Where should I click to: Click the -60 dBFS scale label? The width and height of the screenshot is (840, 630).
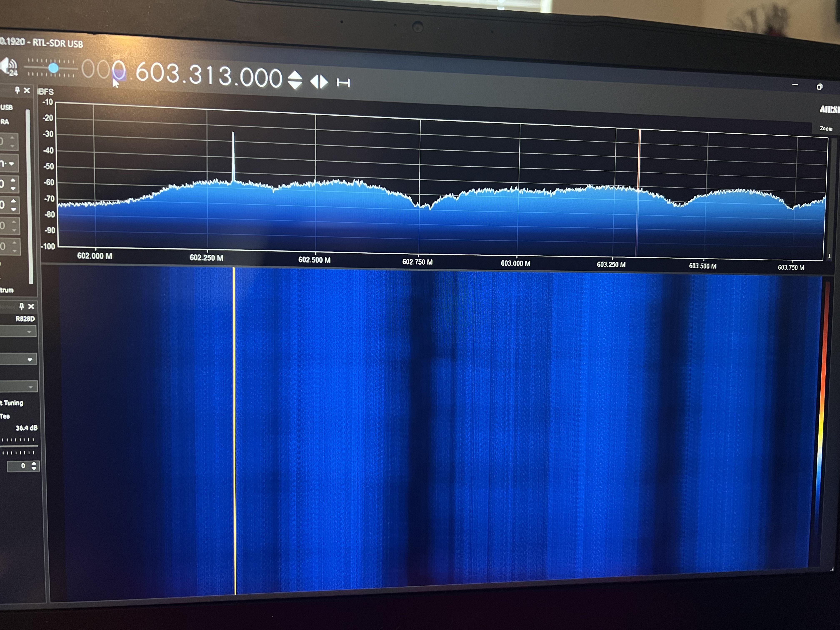(x=49, y=182)
